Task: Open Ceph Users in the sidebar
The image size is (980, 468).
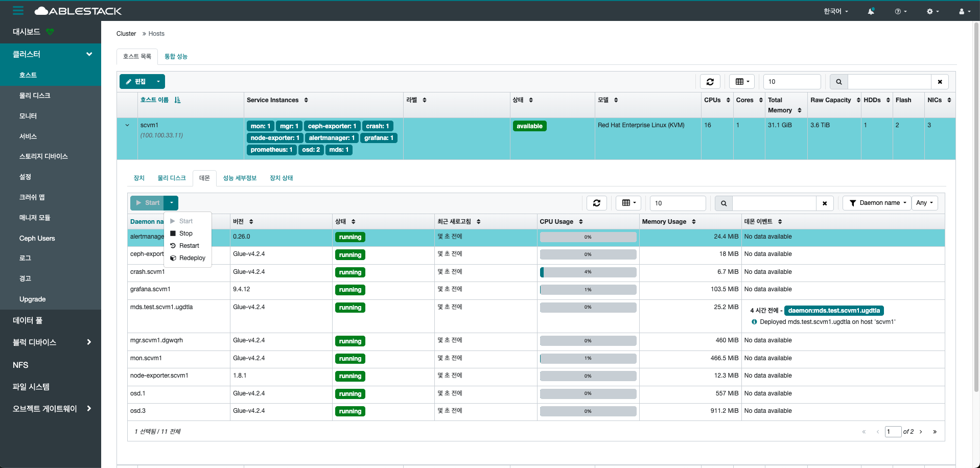Action: tap(37, 238)
